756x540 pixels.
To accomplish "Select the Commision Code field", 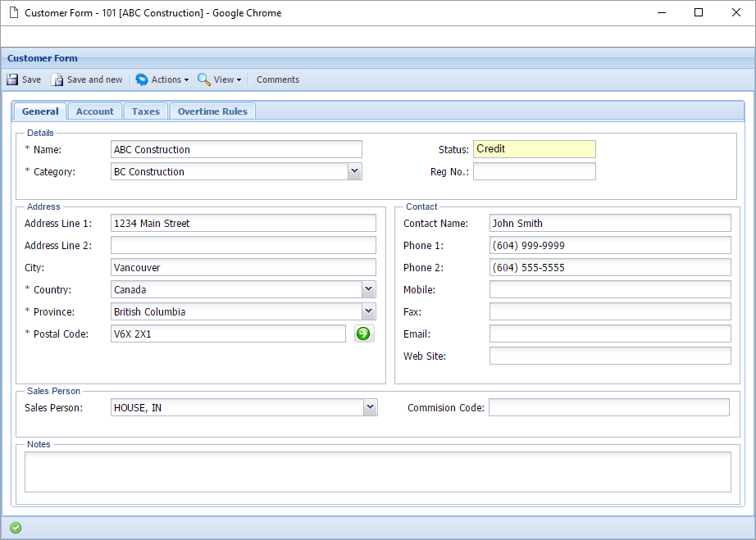I will point(608,407).
